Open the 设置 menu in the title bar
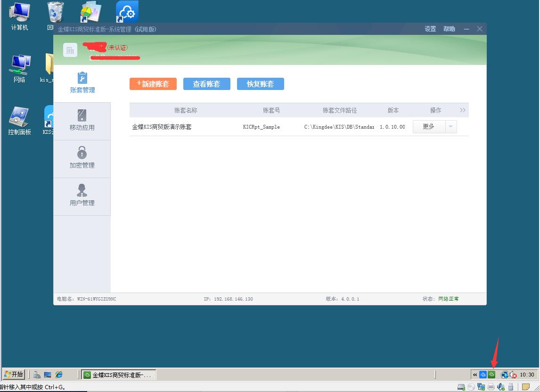 (430, 28)
